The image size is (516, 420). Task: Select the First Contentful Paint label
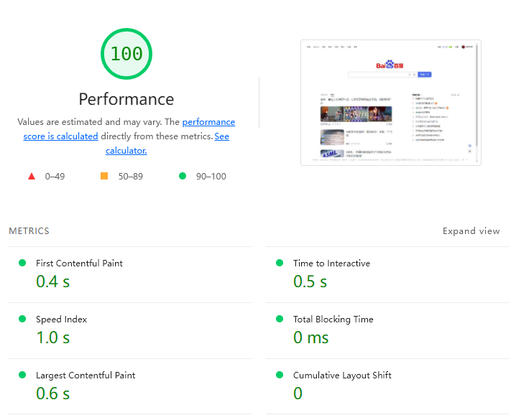[79, 263]
